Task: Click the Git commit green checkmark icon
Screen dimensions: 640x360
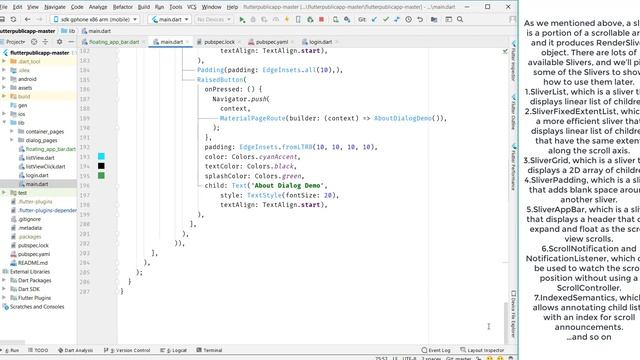Action: [x=386, y=20]
